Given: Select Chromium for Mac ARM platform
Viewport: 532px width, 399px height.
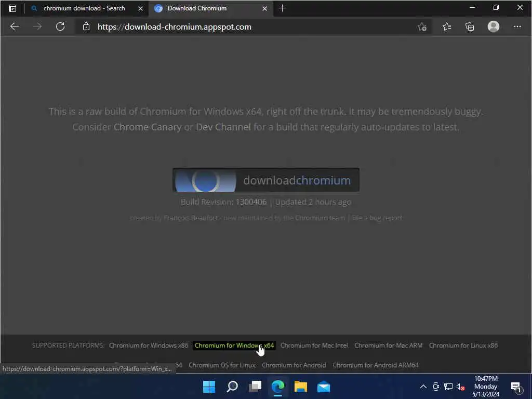Looking at the screenshot, I should pos(389,345).
